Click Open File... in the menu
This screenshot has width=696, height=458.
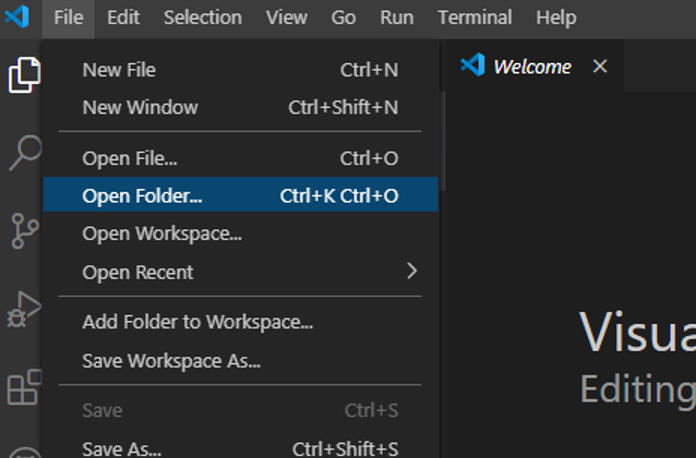130,158
